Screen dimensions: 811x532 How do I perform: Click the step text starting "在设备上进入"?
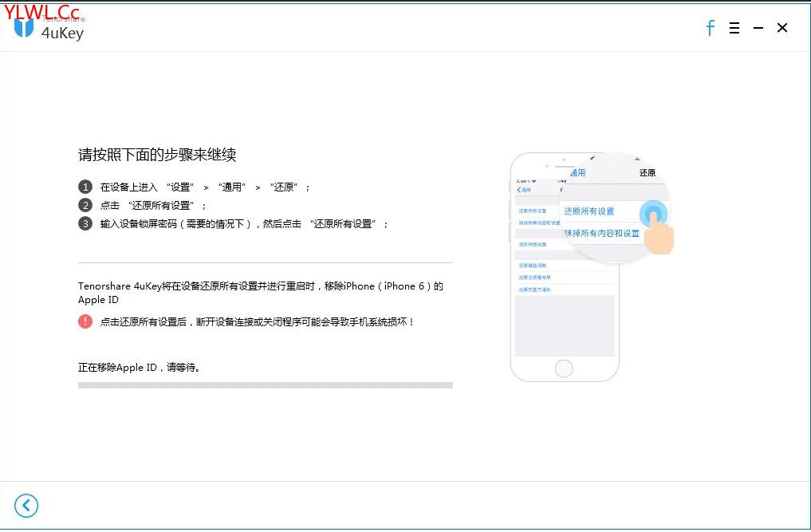tap(205, 187)
